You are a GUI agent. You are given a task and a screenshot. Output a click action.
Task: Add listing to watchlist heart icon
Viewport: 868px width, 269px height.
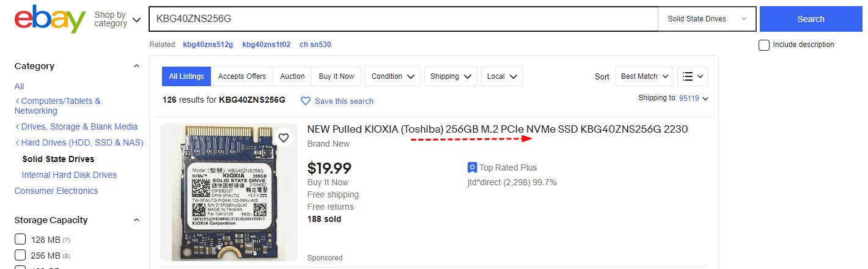pos(284,138)
